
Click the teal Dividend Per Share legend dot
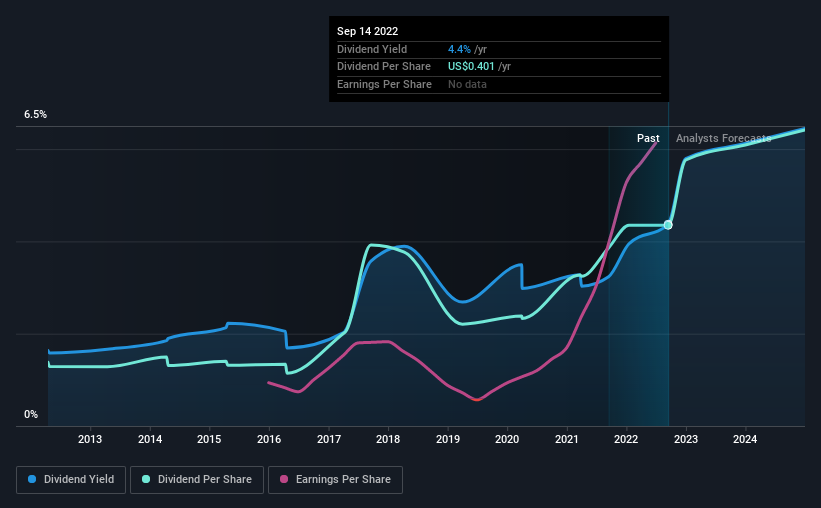click(x=147, y=480)
